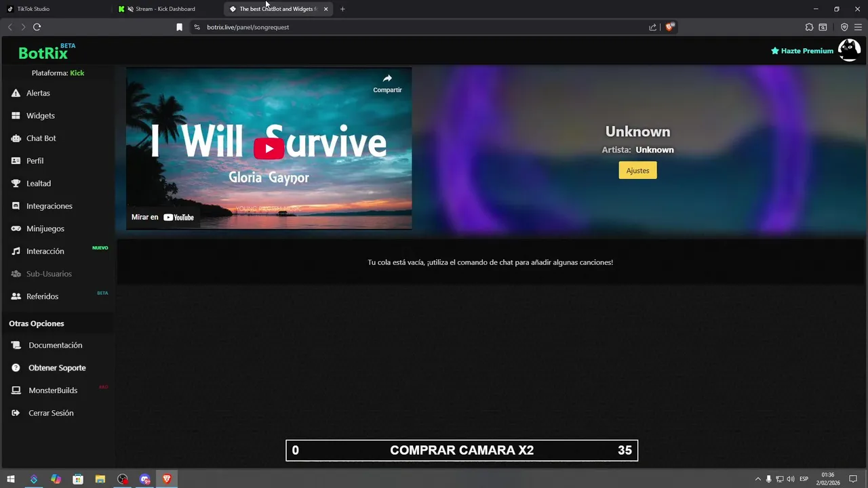Click ESP language indicator

(804, 479)
